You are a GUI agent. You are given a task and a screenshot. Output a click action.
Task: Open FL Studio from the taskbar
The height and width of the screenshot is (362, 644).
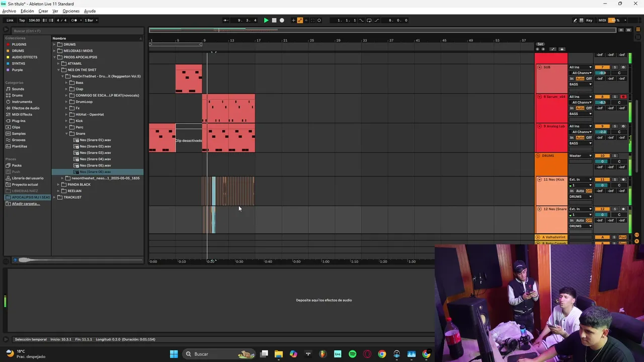click(x=323, y=354)
